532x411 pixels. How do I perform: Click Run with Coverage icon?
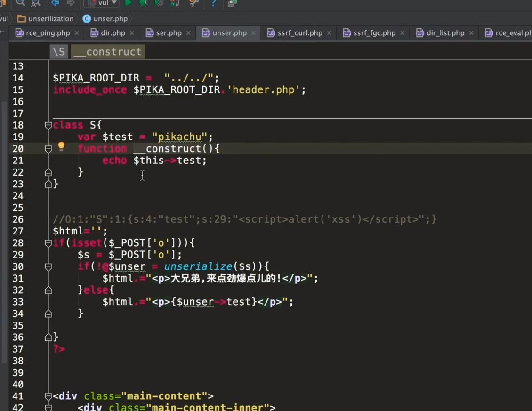point(159,3)
